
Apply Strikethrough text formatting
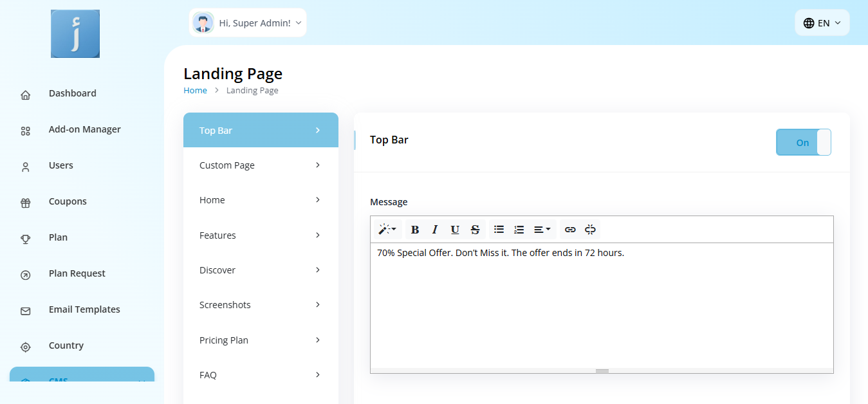pos(475,230)
